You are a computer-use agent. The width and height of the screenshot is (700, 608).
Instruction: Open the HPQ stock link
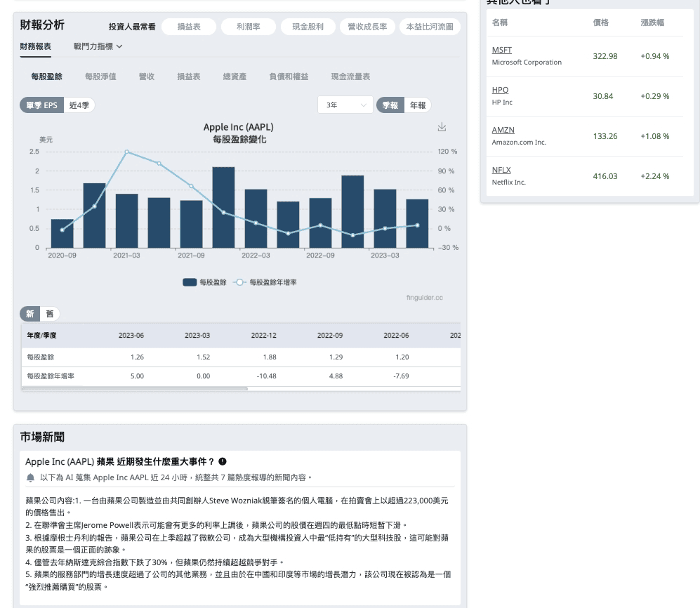click(500, 90)
